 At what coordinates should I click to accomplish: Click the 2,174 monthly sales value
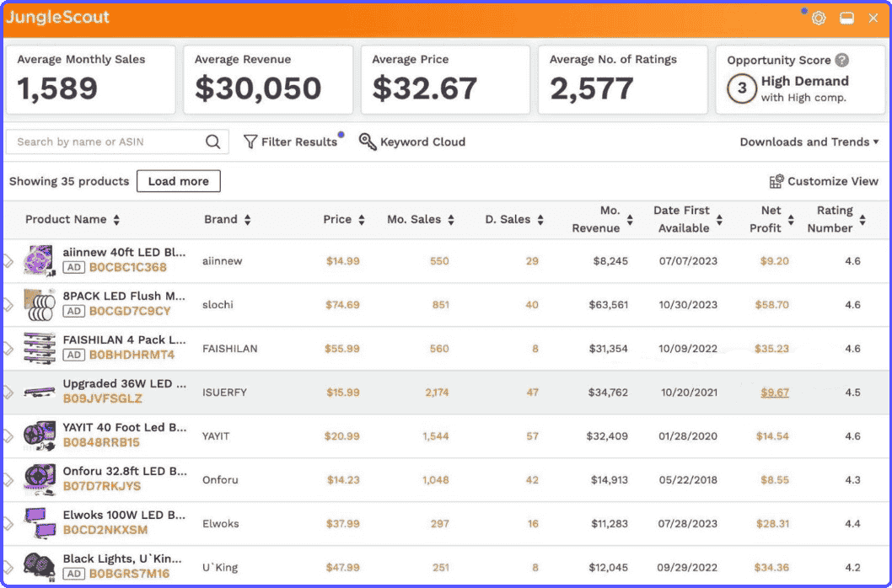[437, 393]
